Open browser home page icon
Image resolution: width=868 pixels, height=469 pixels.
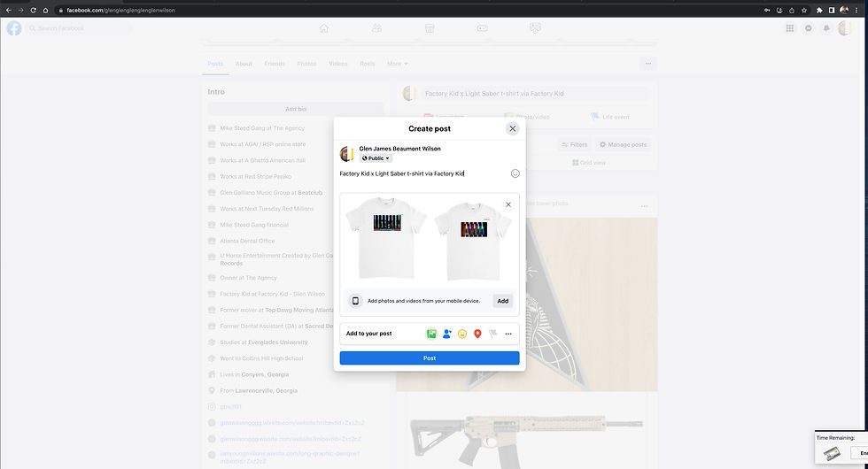click(45, 10)
